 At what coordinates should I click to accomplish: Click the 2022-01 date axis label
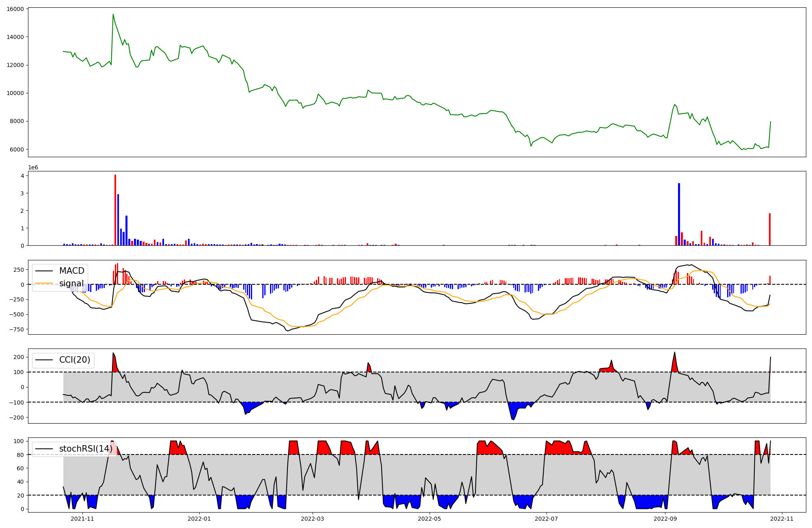(199, 519)
